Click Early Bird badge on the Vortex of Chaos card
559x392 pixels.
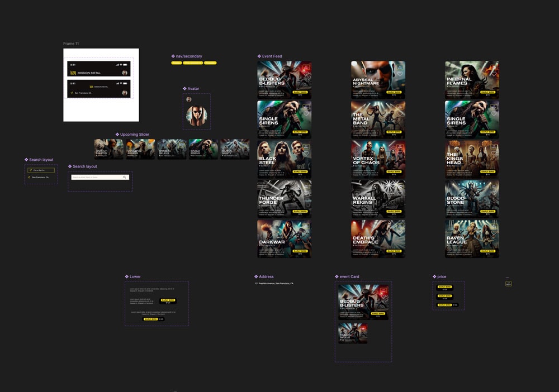(394, 171)
